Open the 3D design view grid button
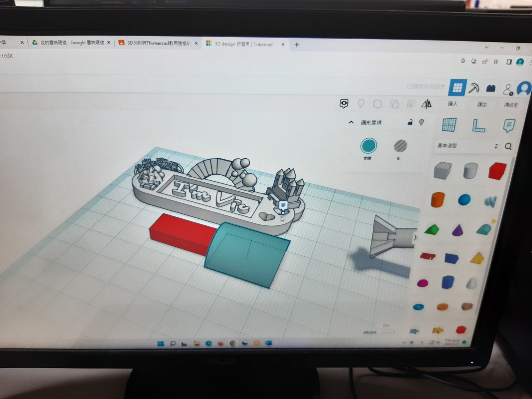This screenshot has height=399, width=532. pos(458,88)
